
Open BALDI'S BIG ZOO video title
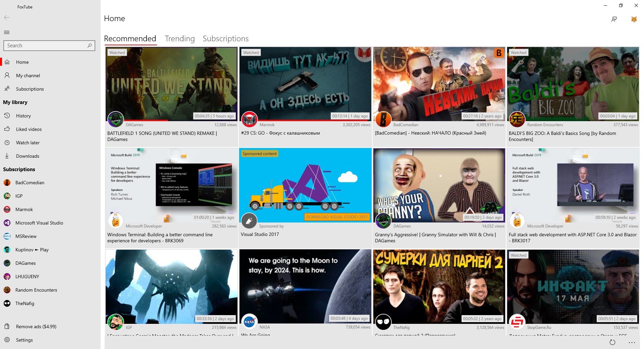562,136
